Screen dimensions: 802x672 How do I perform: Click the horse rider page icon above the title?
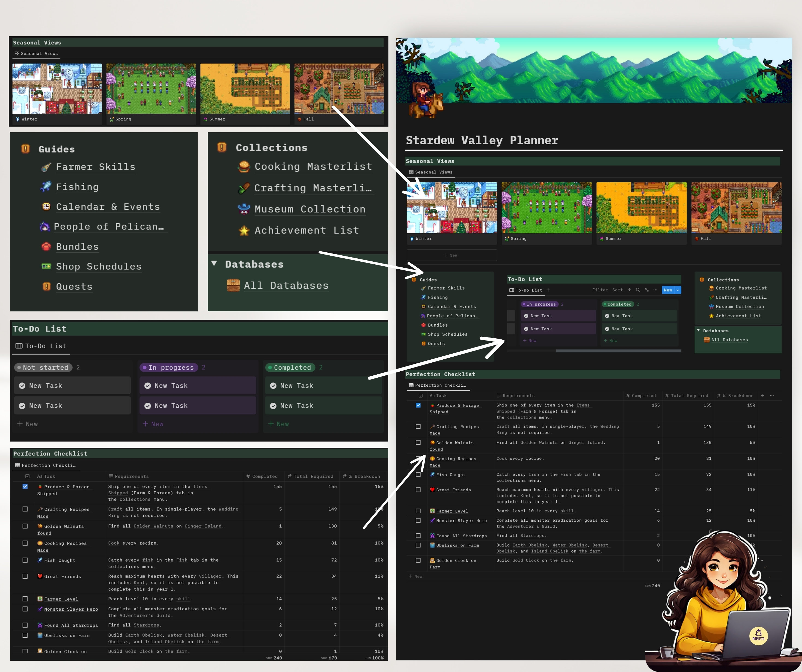pos(426,100)
